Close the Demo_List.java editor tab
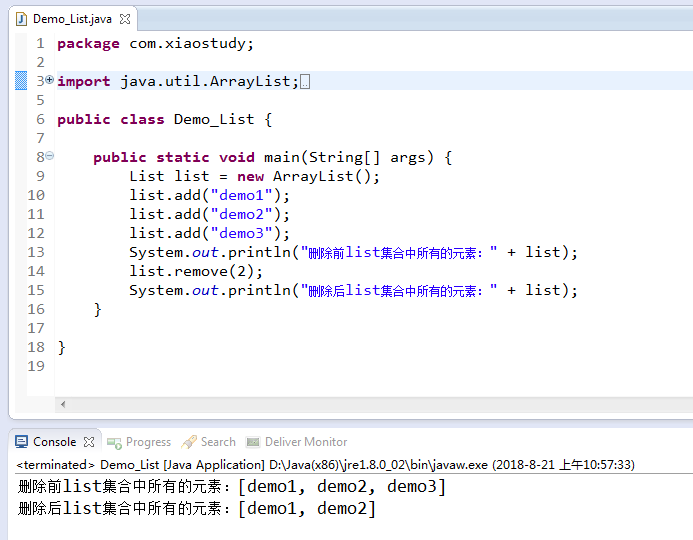Screen dimensions: 693x540 tap(125, 19)
